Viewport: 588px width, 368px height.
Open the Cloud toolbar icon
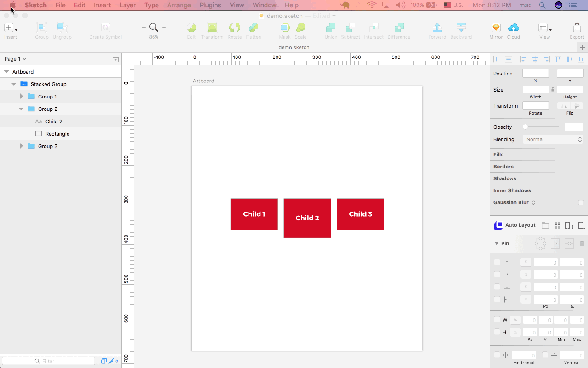(514, 28)
